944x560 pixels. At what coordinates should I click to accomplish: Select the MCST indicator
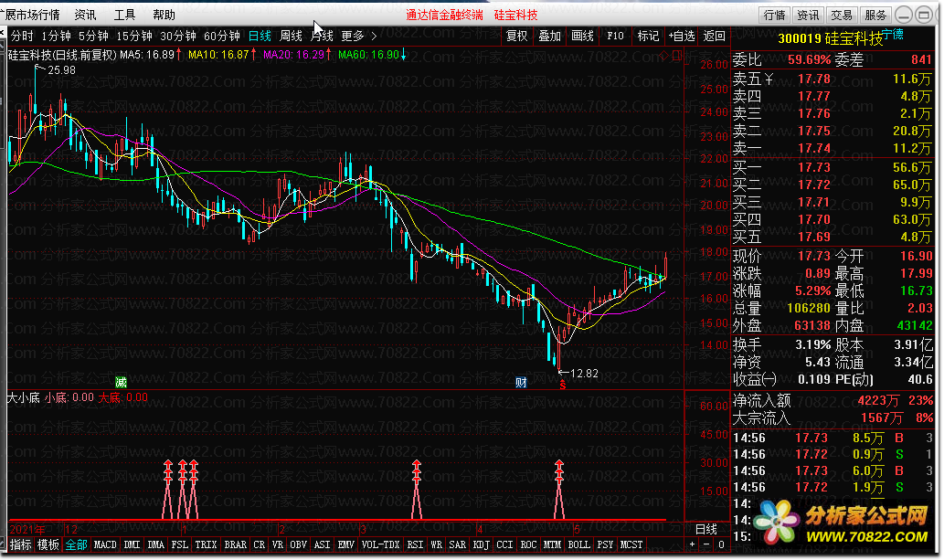click(631, 544)
